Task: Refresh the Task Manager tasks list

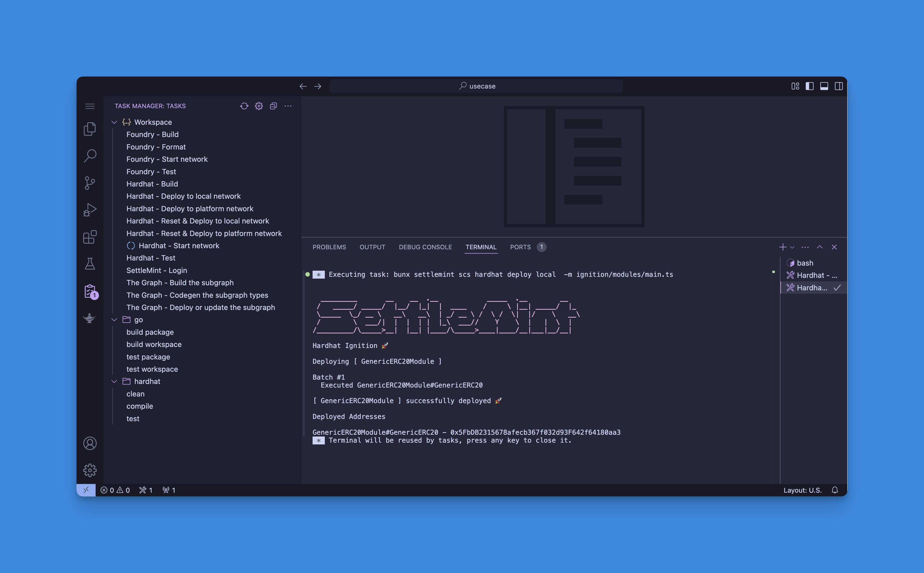Action: coord(244,106)
